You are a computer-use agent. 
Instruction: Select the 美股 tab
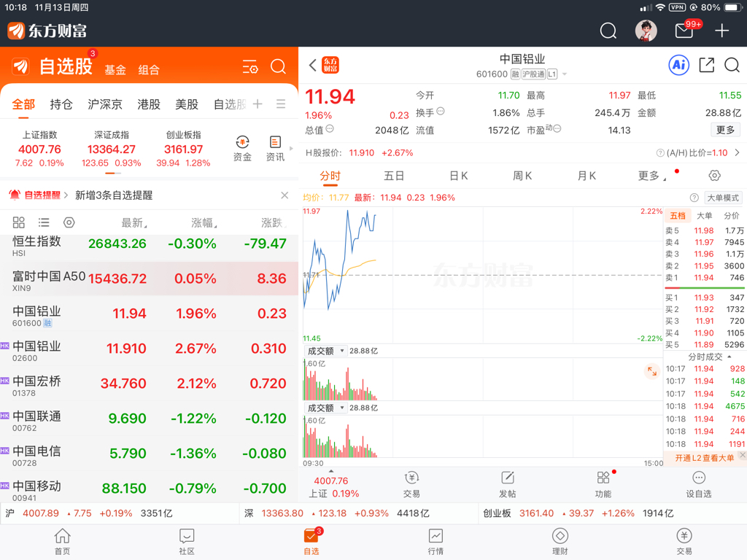187,104
